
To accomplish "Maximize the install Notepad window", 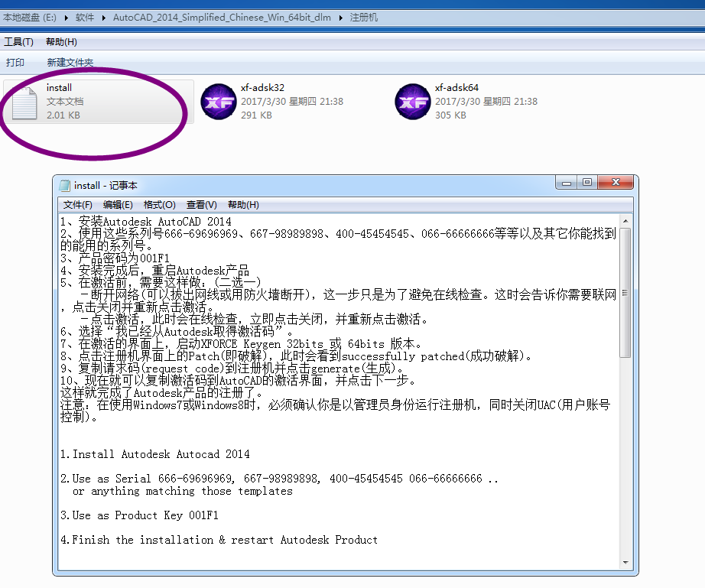I will click(587, 183).
